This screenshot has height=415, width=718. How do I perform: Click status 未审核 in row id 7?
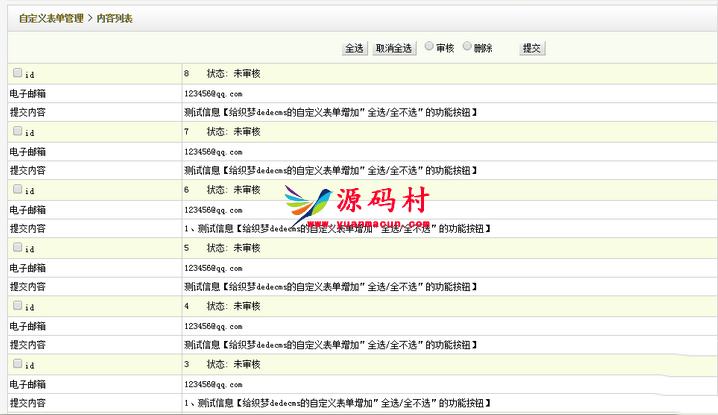247,132
